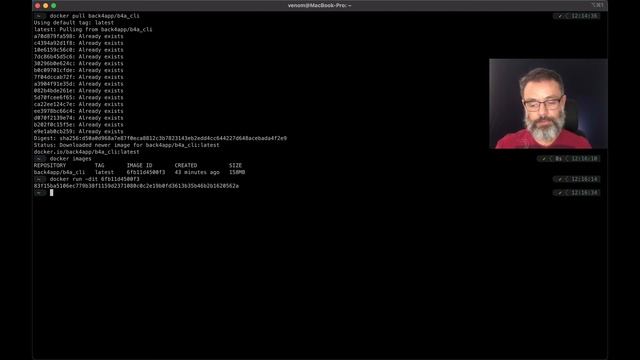Click the container ID starting with 83f15ba5106ec
This screenshot has width=640, height=360.
click(136, 186)
